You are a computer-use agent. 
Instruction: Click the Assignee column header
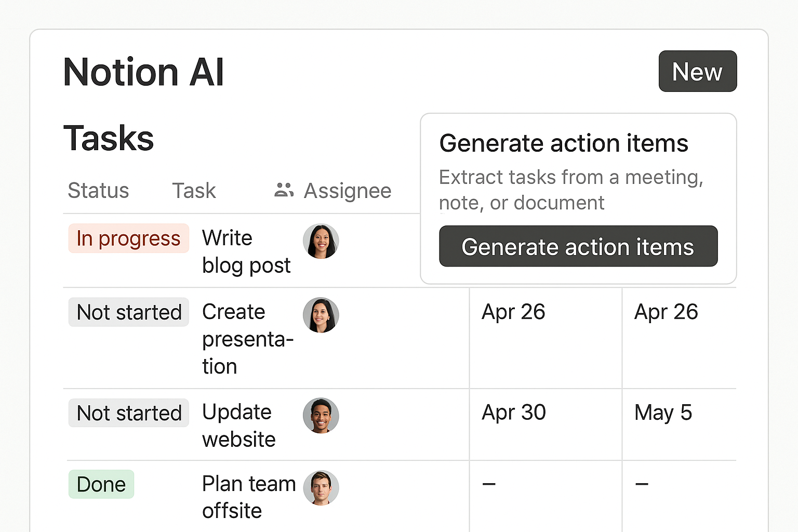pos(347,190)
